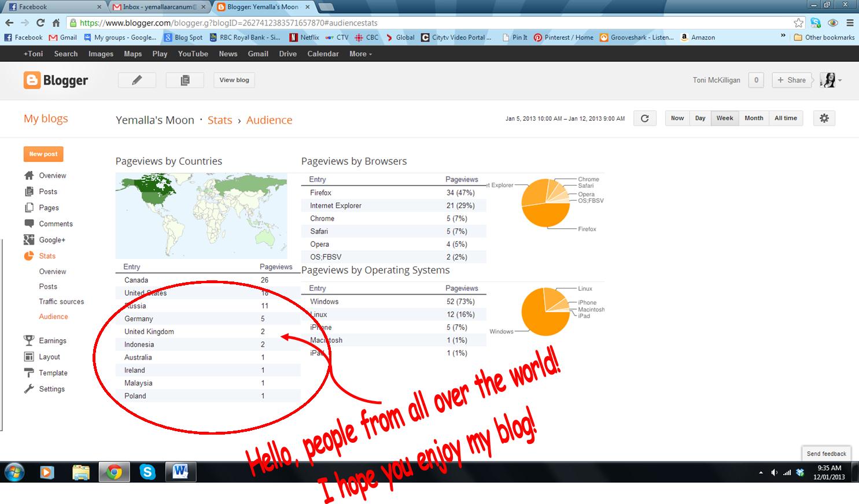Open Template in the sidebar
Viewport: 859px width, 504px height.
(46, 373)
